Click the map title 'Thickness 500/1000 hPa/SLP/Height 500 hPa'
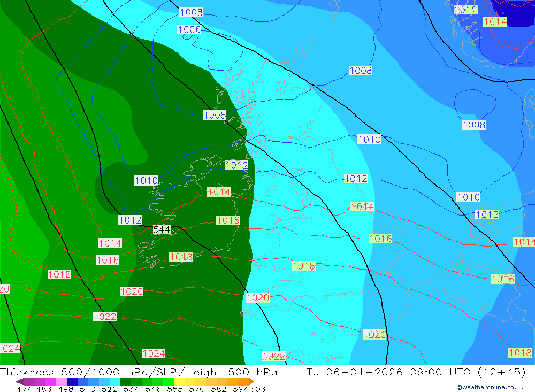This screenshot has width=535, height=392. tap(139, 372)
